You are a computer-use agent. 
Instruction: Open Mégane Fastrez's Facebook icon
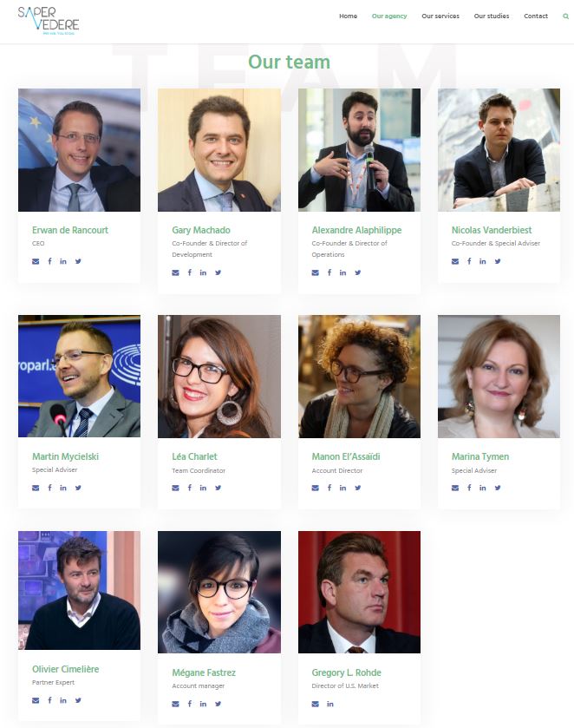tap(189, 704)
